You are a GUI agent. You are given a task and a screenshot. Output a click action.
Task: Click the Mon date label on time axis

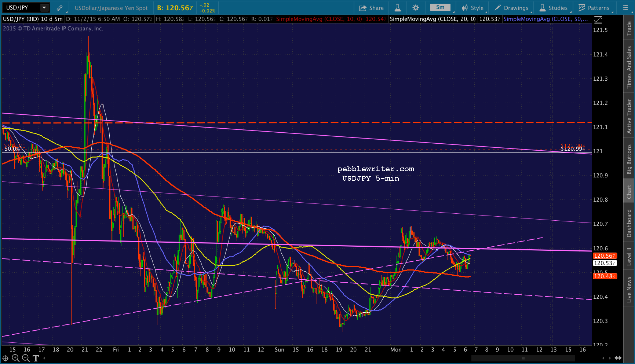point(396,350)
